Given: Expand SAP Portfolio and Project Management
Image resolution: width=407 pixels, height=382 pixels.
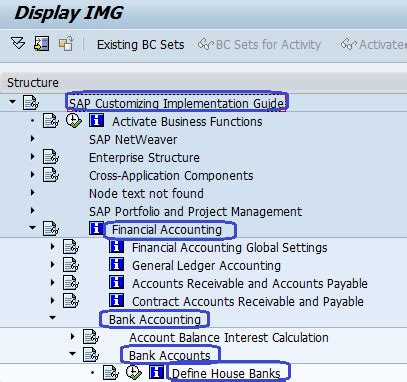Looking at the screenshot, I should [32, 210].
